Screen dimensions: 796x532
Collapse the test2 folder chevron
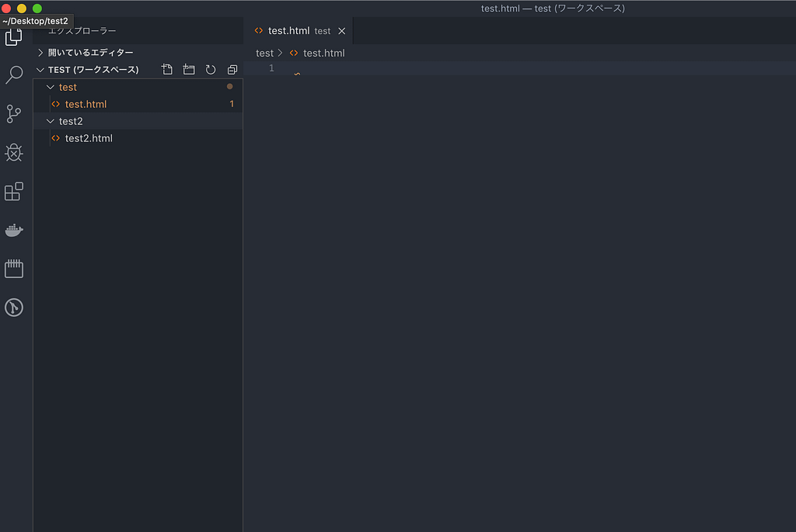pos(51,121)
